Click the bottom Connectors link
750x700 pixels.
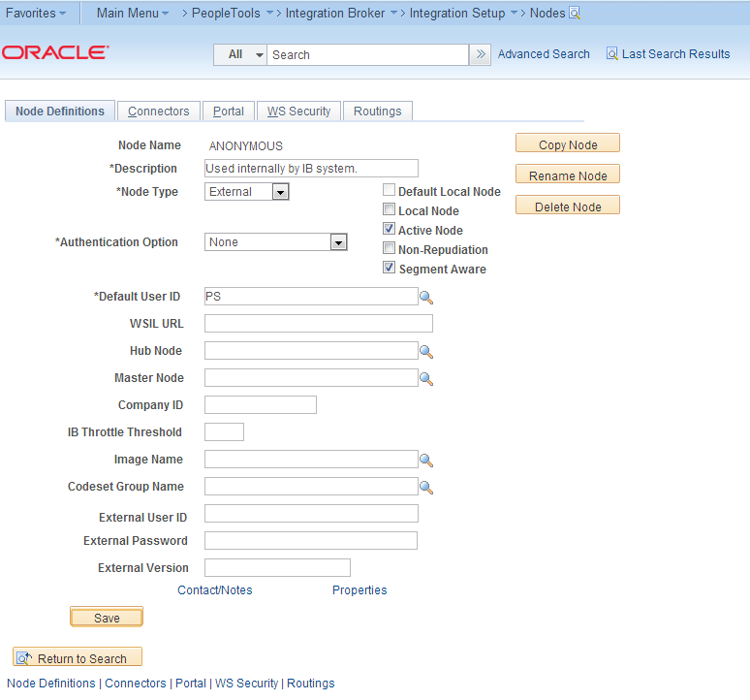click(x=136, y=684)
